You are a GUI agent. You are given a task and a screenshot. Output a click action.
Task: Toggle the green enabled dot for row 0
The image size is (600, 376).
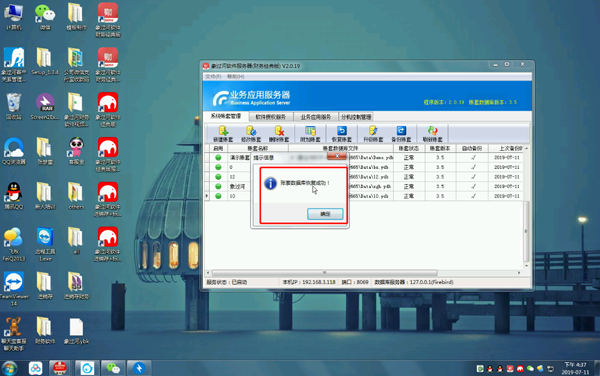point(218,167)
